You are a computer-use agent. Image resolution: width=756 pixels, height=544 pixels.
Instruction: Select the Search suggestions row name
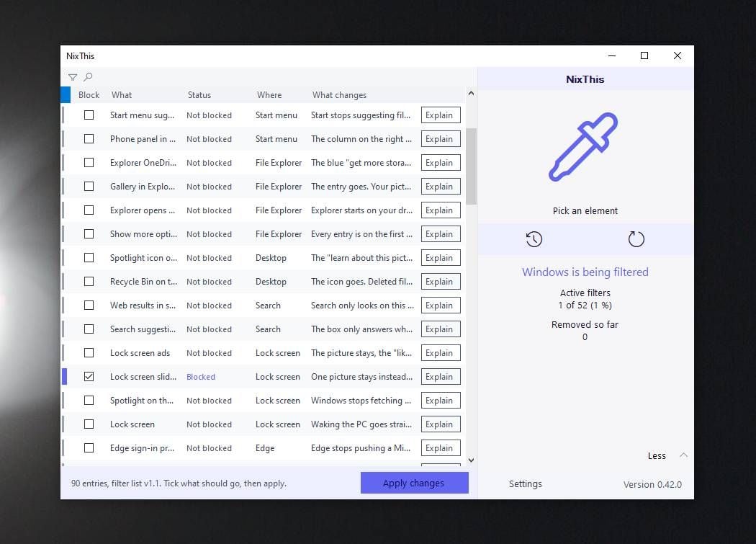click(143, 329)
